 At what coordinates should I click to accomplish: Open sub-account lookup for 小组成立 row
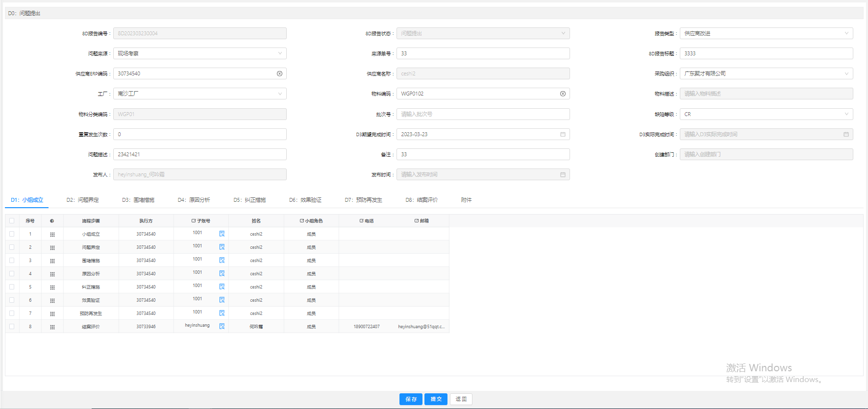[222, 234]
